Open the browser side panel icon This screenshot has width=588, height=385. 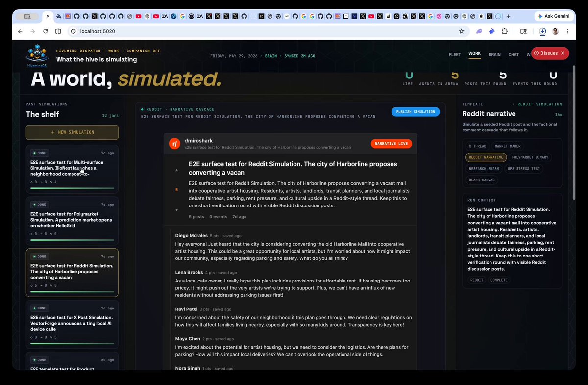point(58,31)
